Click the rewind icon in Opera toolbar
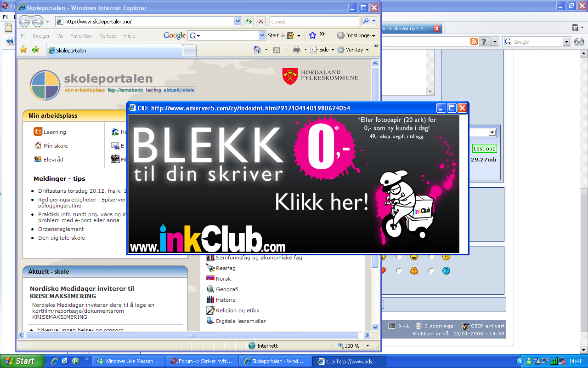Screen dimensions: 588x368 point(9,41)
